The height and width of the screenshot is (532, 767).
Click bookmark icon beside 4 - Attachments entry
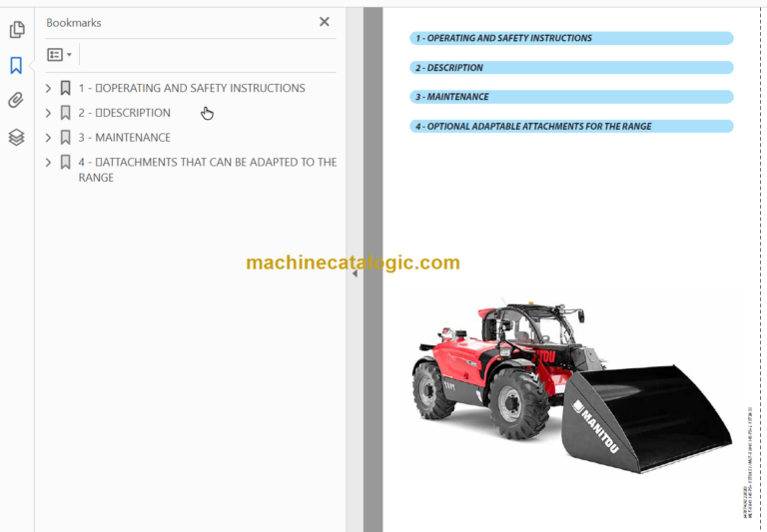(x=65, y=162)
